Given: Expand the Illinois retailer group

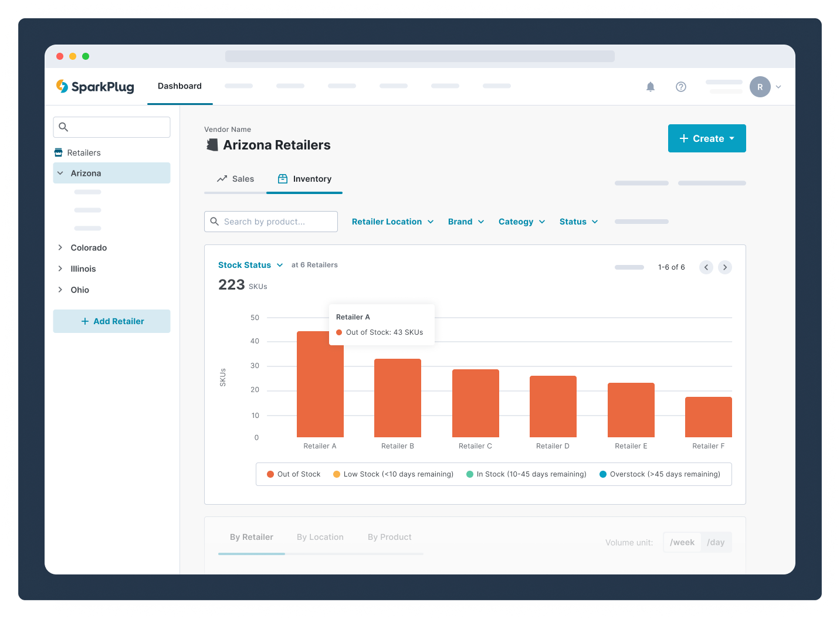Looking at the screenshot, I should click(60, 268).
